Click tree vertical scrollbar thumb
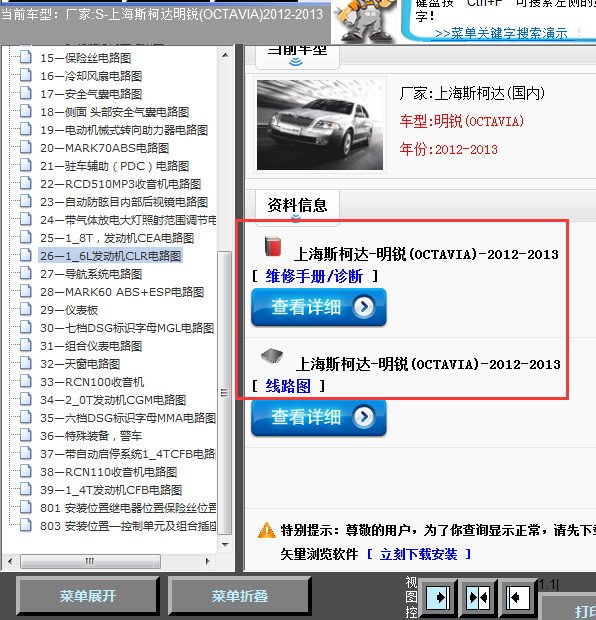596x620 pixels. (225, 392)
